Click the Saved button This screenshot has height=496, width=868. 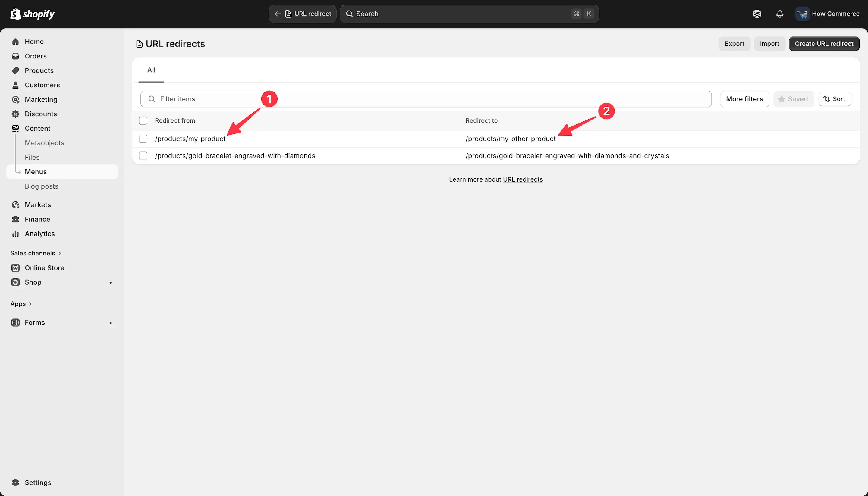point(793,99)
